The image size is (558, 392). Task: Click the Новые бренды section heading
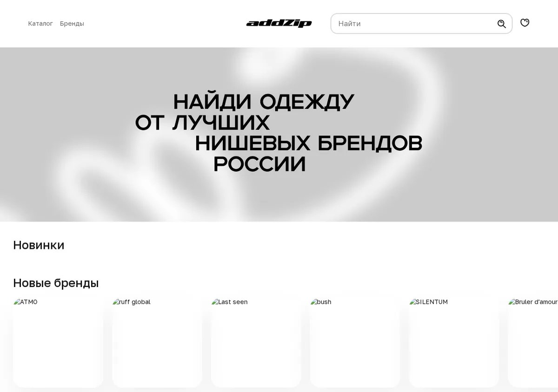tap(56, 283)
